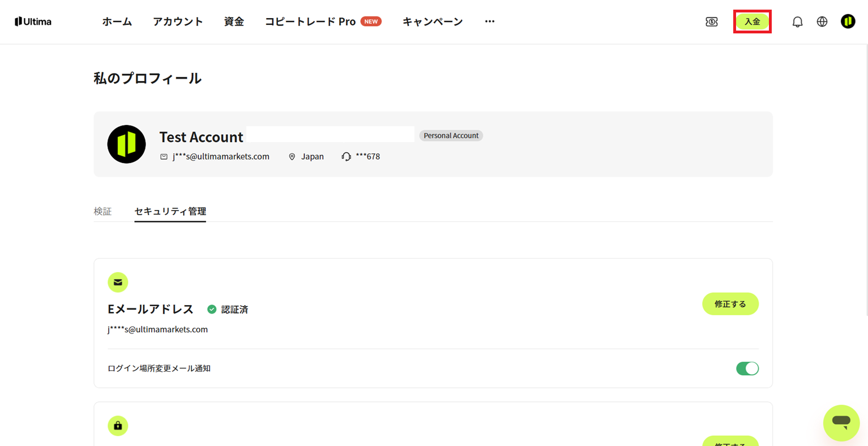Open the money transfer icon in header
The width and height of the screenshot is (868, 446).
coord(712,22)
